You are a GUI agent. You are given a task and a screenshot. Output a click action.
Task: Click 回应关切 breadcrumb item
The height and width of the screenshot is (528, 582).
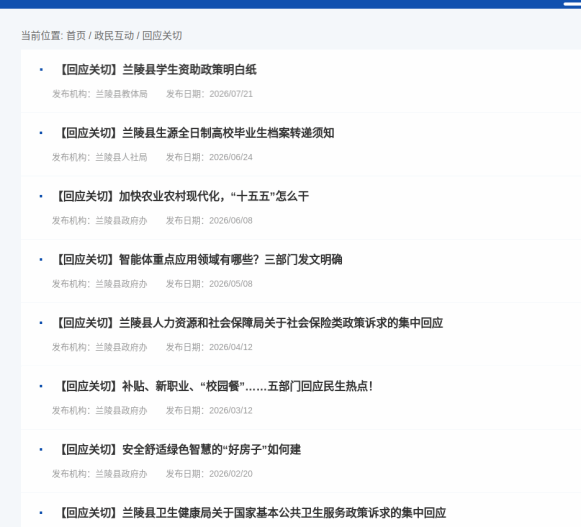click(162, 36)
